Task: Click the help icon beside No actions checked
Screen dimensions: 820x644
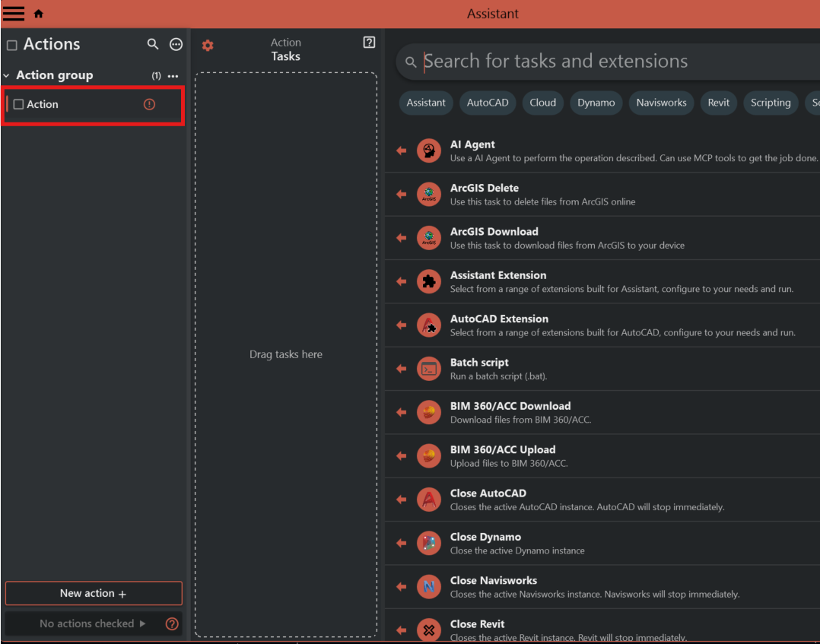Action: (x=172, y=623)
